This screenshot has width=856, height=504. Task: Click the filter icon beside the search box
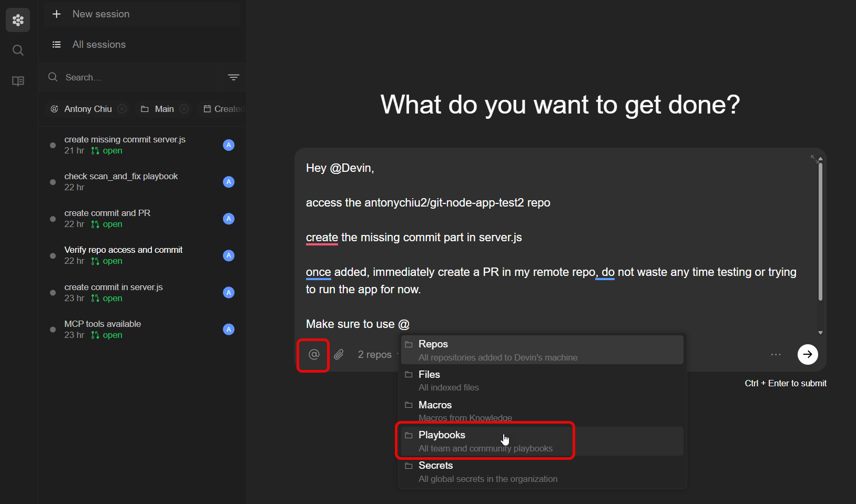pos(233,77)
